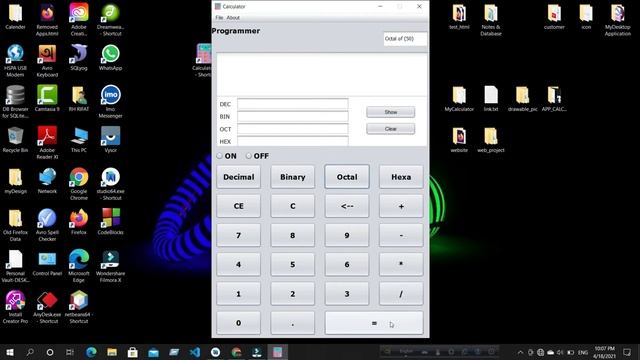Screen dimensions: 640x360
Task: Click the decimal point button
Action: point(293,323)
